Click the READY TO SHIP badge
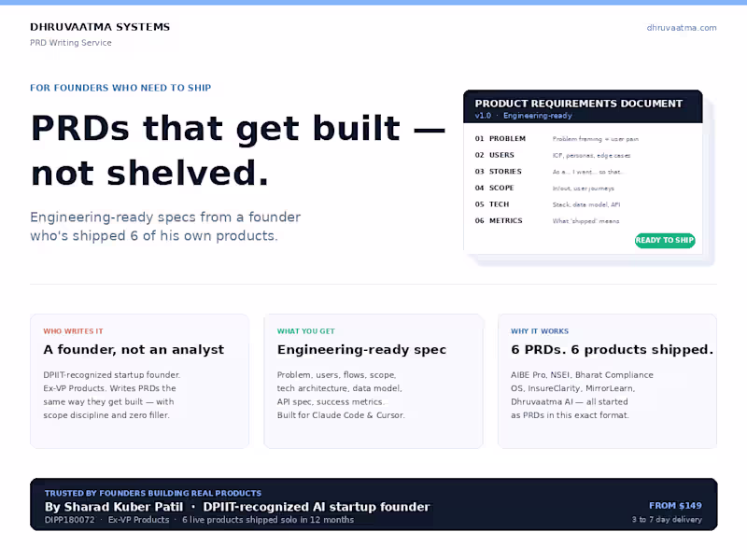 tap(665, 240)
